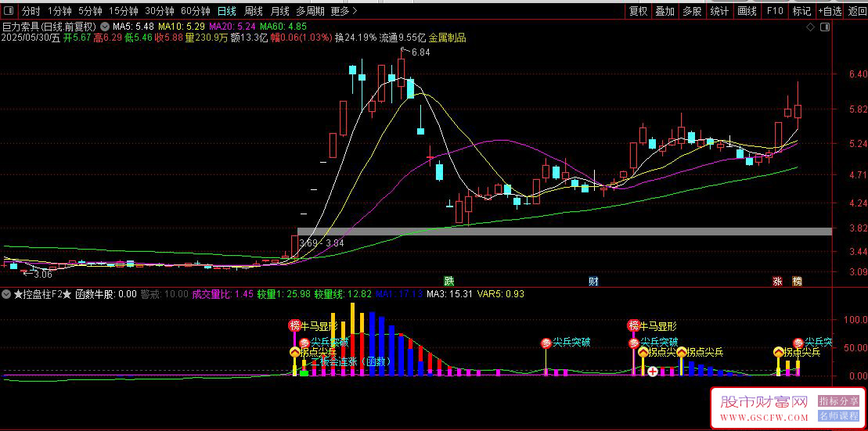The height and width of the screenshot is (431, 868).
Task: Click the 指标分享 tag
Action: click(x=839, y=401)
